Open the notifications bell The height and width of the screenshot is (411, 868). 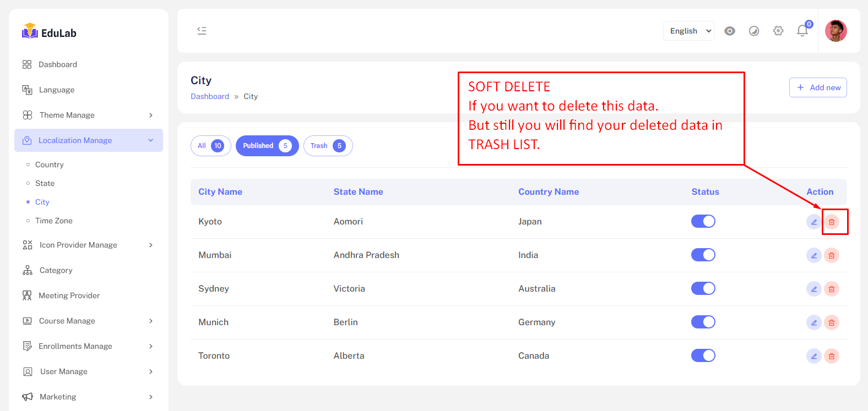click(x=802, y=31)
